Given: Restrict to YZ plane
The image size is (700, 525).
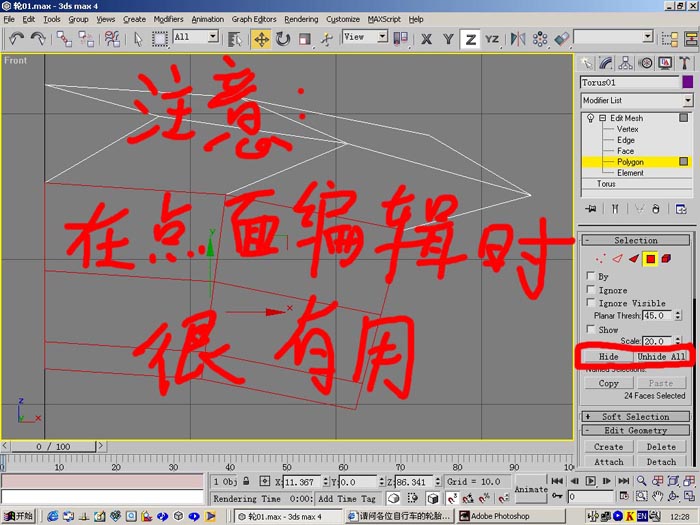Looking at the screenshot, I should point(492,39).
